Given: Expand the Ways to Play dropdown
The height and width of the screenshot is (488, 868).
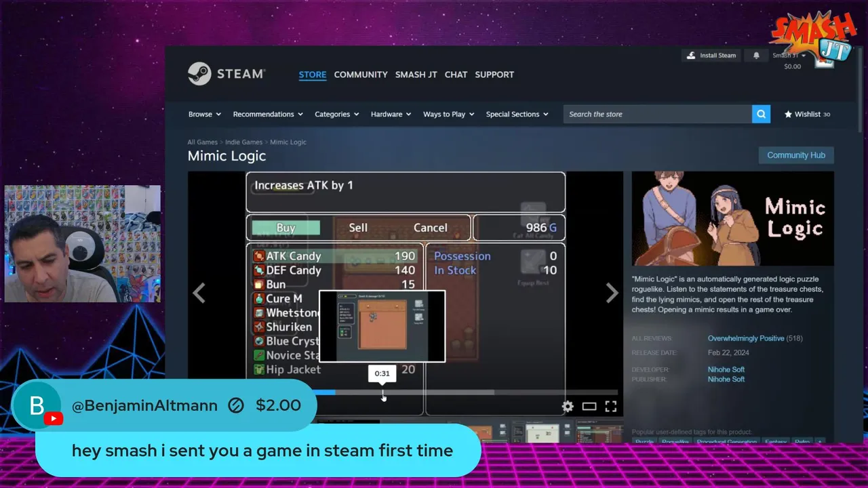Looking at the screenshot, I should (448, 115).
